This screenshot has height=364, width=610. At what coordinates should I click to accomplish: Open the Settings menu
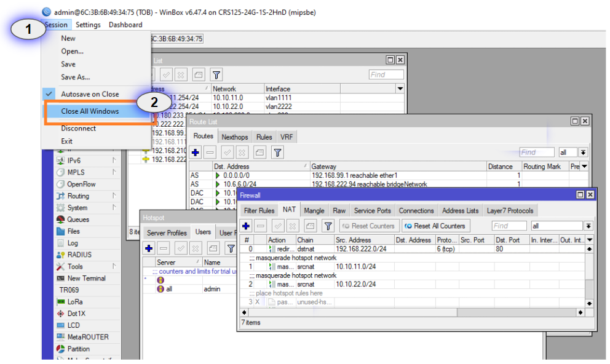88,25
